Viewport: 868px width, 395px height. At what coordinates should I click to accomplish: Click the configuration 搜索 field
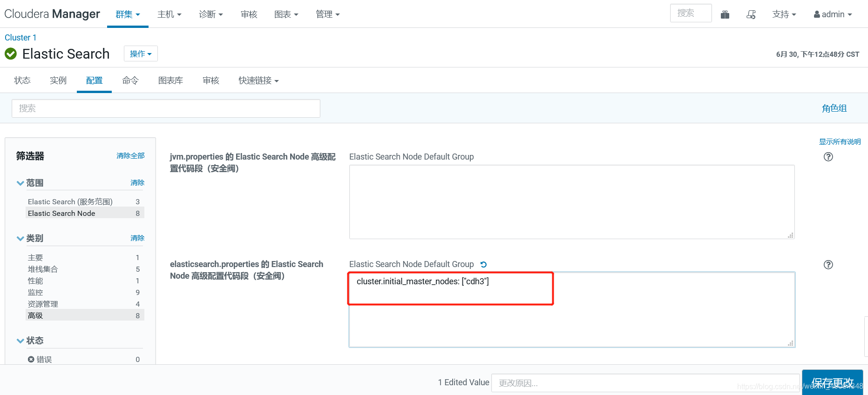(x=166, y=108)
